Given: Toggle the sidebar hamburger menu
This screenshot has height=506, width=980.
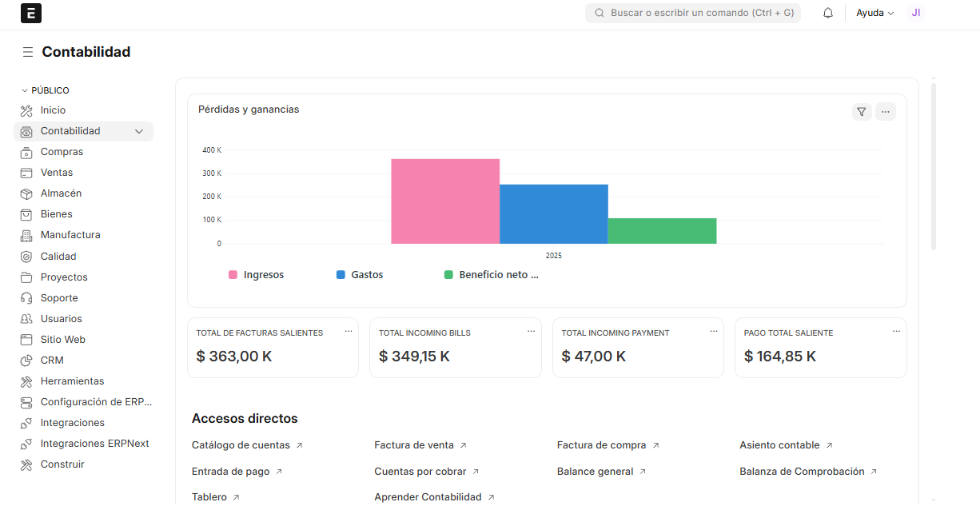Looking at the screenshot, I should pyautogui.click(x=28, y=52).
